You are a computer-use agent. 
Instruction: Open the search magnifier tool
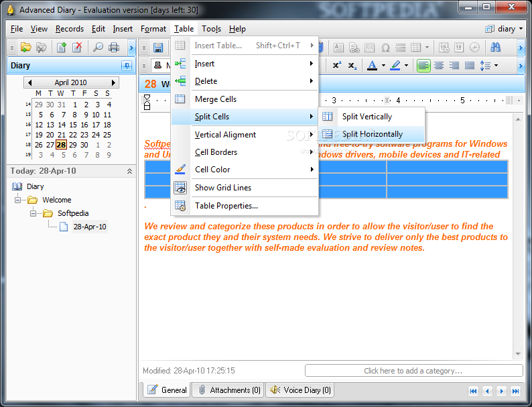coord(98,47)
